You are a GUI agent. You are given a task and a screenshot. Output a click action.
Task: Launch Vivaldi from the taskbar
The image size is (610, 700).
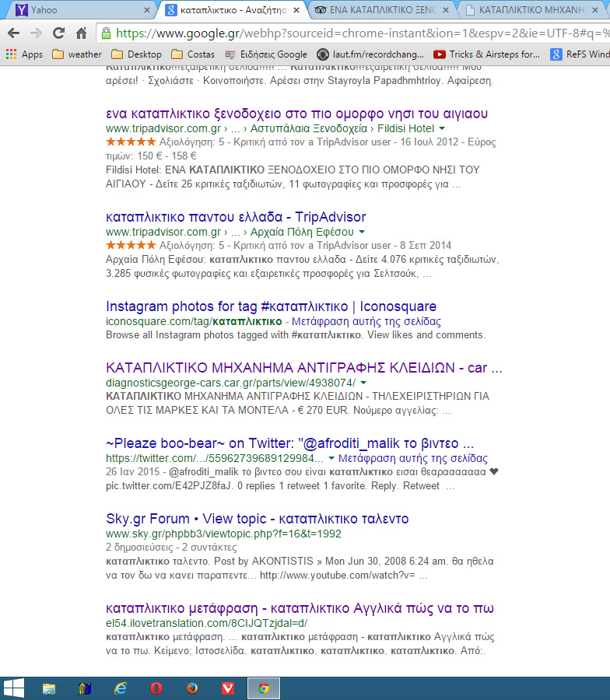tap(228, 688)
